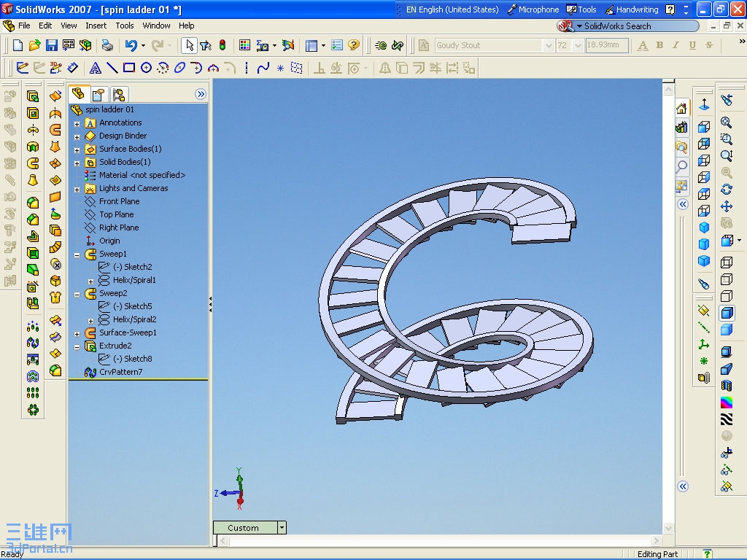Toggle Italic text formatting
The height and width of the screenshot is (560, 747).
[676, 45]
